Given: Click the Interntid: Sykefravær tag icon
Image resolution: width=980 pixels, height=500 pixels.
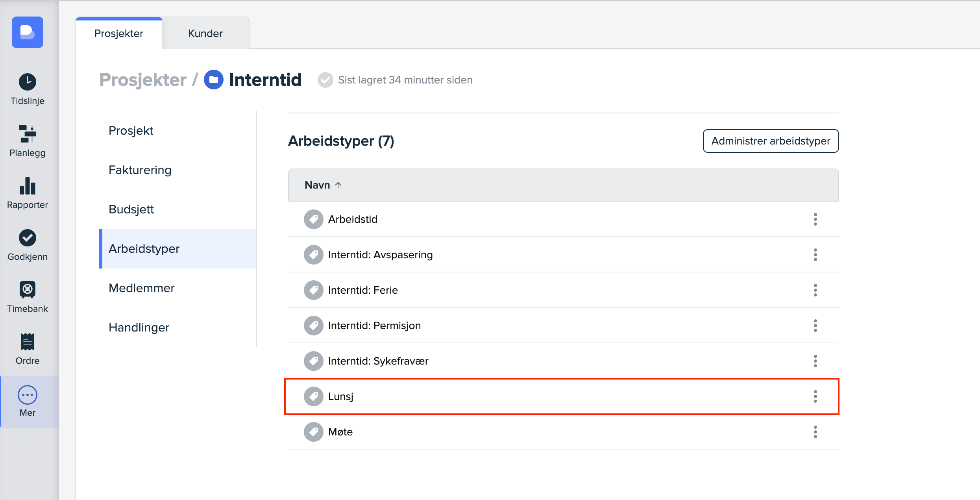Looking at the screenshot, I should [x=313, y=361].
